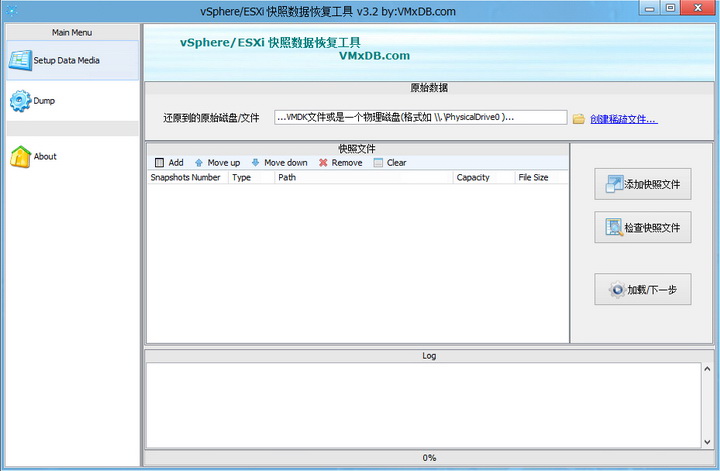The width and height of the screenshot is (720, 471).
Task: Sort by Snapshots Number column header
Action: [188, 178]
